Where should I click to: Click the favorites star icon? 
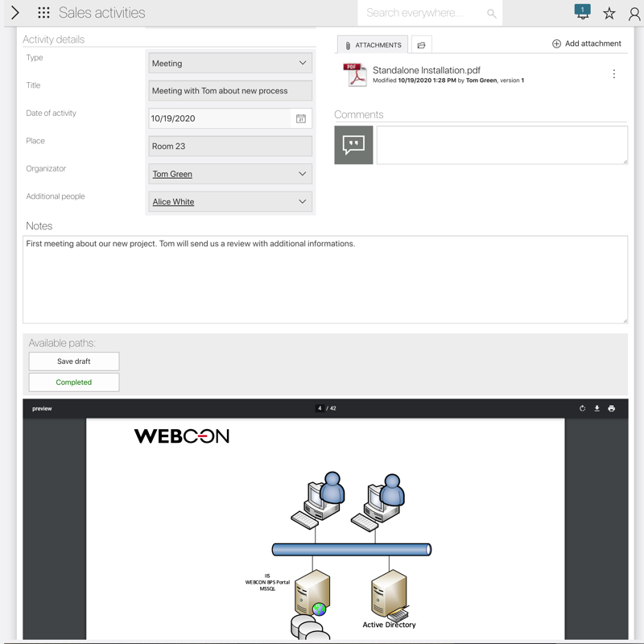coord(609,14)
